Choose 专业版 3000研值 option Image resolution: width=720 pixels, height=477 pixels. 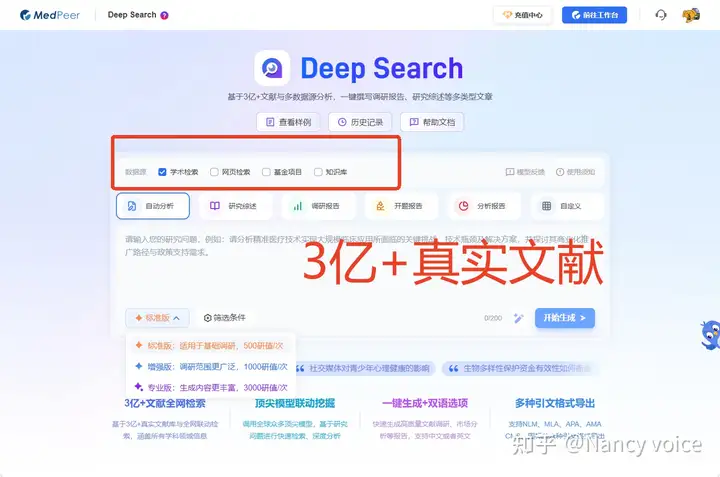coord(211,387)
